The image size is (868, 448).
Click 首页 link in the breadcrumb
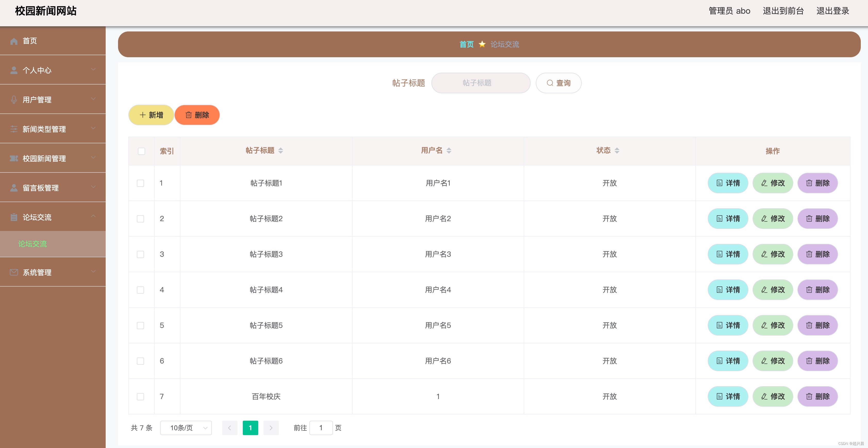coord(467,45)
